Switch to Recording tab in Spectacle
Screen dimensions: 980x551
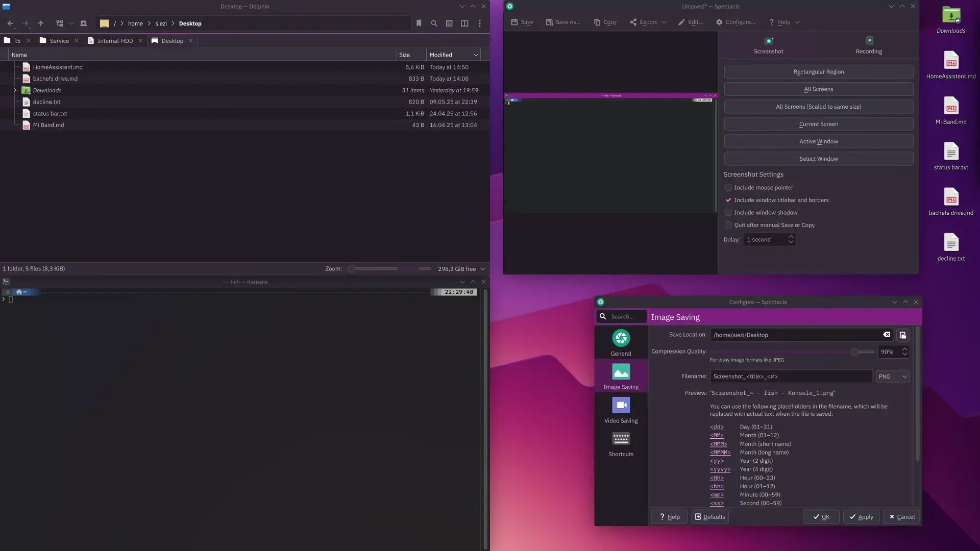869,45
